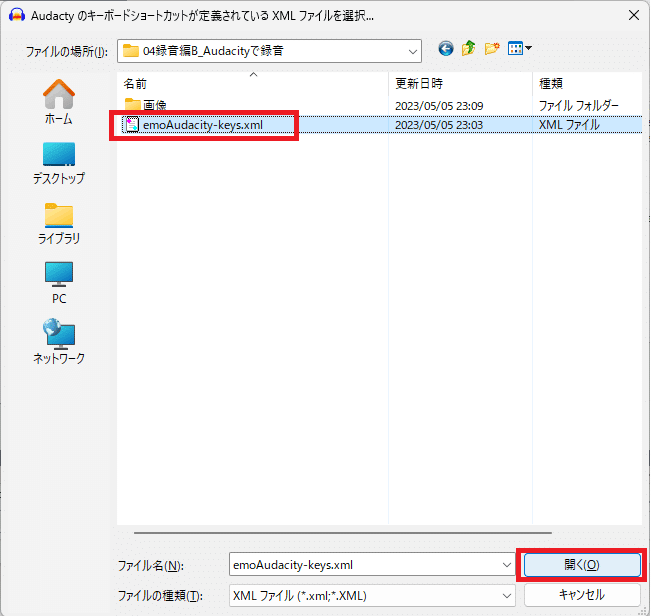Expand the file type (ファイルの種類) dropdown

click(507, 596)
